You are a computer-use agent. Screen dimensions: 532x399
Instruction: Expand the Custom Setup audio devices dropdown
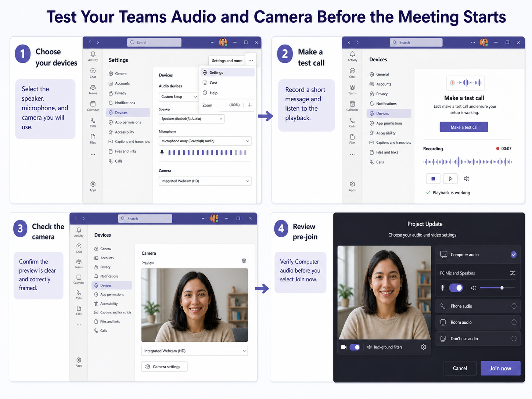click(x=179, y=97)
